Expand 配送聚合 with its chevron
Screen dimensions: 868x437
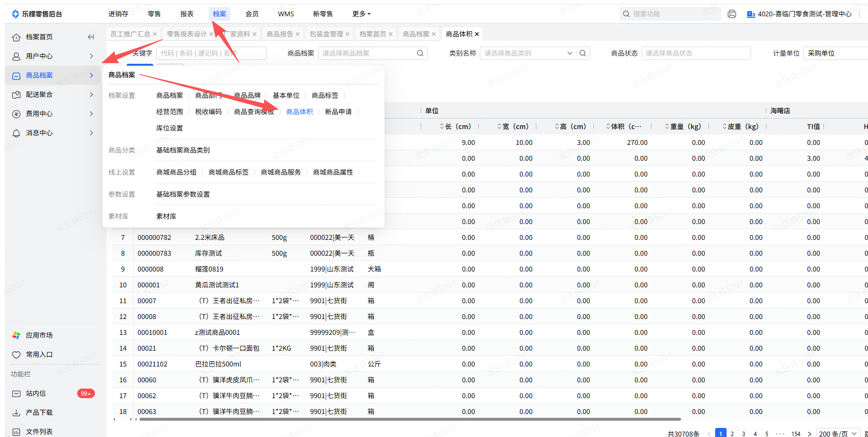point(91,94)
